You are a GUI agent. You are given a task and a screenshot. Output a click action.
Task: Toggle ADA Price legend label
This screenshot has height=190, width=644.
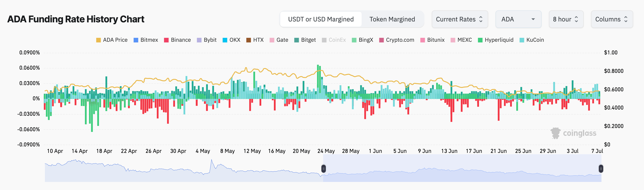coord(112,40)
